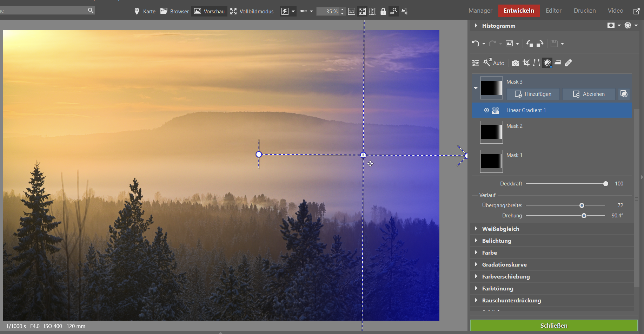Image resolution: width=644 pixels, height=334 pixels.
Task: Toggle fit-to-screen zoom mode
Action: pyautogui.click(x=362, y=11)
